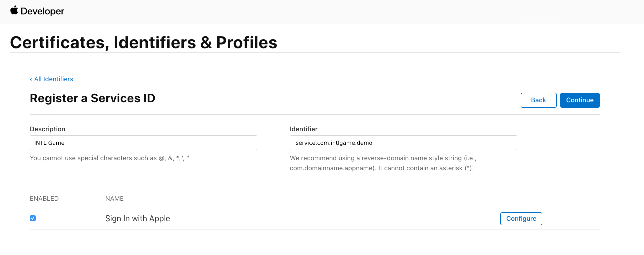This screenshot has height=255, width=644.
Task: Click the back chevron before All Identifiers
Action: 31,79
